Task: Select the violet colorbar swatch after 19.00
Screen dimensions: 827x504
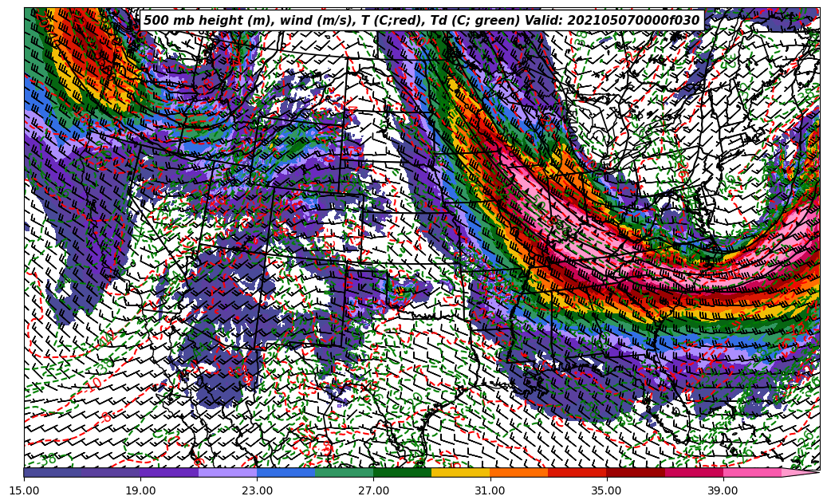Action: pyautogui.click(x=169, y=473)
